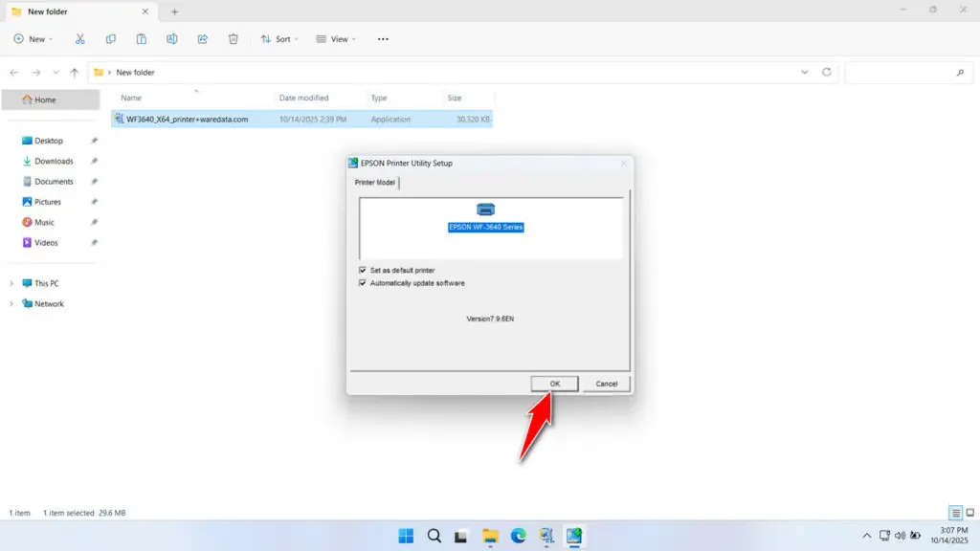The image size is (980, 551).
Task: Switch to the Printer Model tab
Action: [x=374, y=183]
